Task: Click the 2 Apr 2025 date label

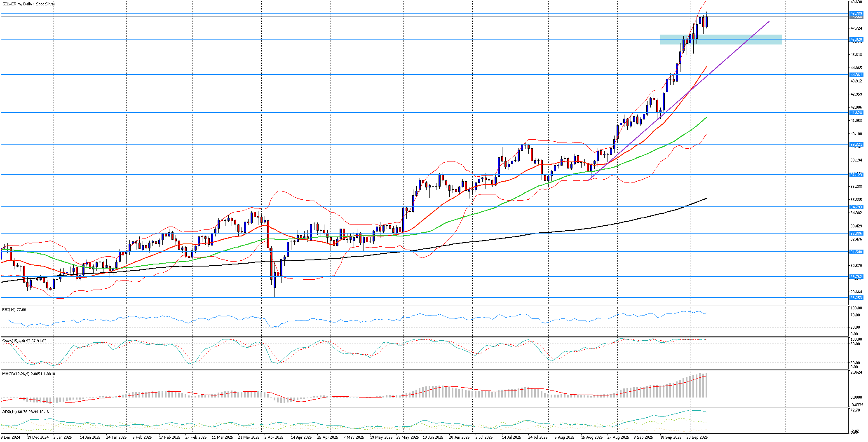Action: 273,437
